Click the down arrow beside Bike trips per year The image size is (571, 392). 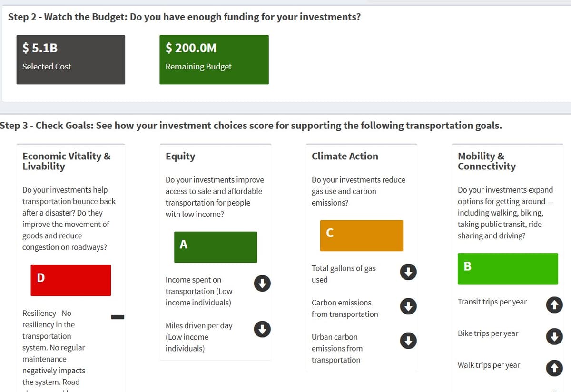point(554,337)
